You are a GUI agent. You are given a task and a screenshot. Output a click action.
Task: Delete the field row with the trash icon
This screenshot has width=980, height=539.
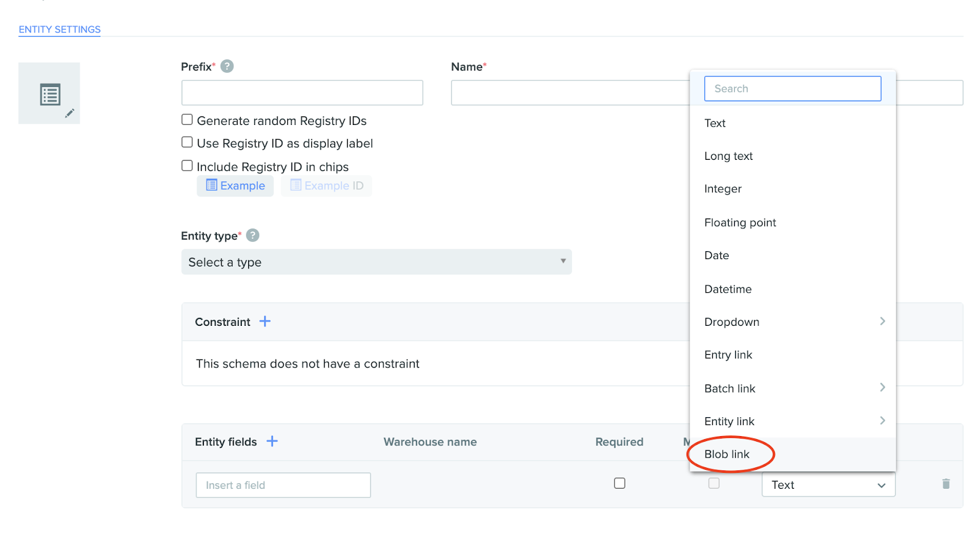pos(946,484)
